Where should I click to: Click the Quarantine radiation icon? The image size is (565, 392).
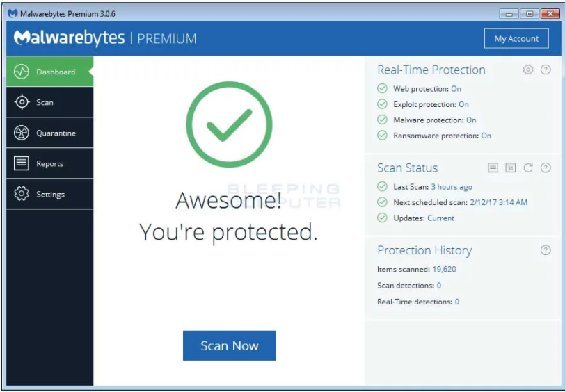pos(22,133)
